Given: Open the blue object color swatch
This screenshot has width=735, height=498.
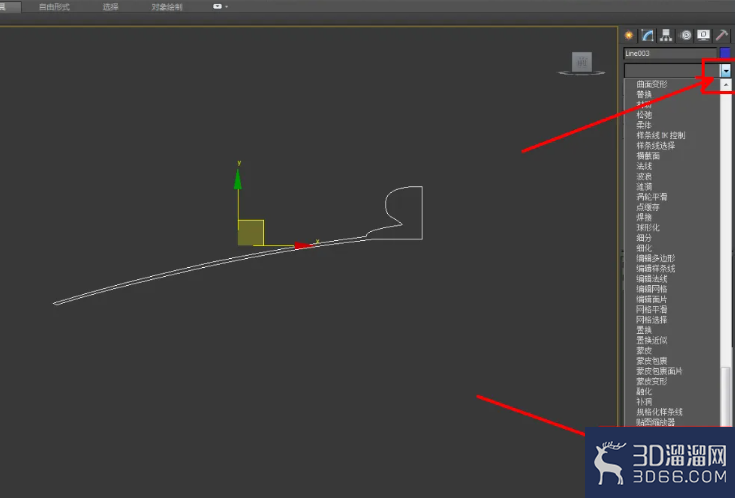Looking at the screenshot, I should (x=725, y=53).
